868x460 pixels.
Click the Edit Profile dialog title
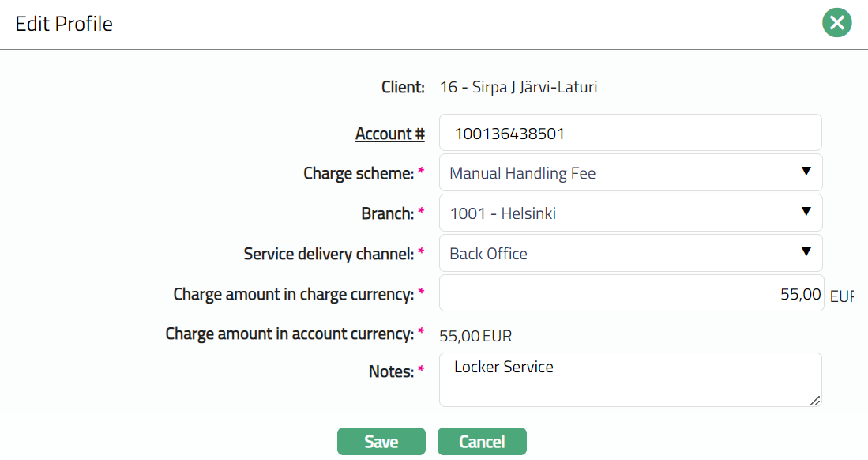point(64,24)
